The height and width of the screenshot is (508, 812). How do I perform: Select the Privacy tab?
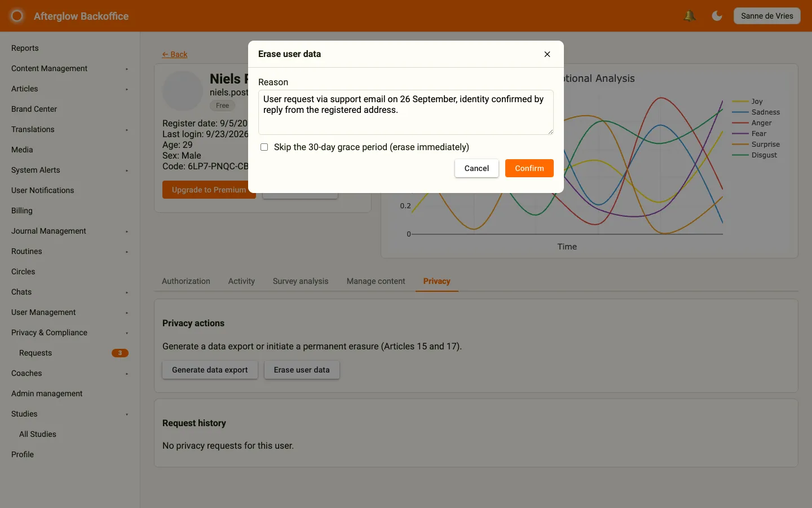pos(437,281)
